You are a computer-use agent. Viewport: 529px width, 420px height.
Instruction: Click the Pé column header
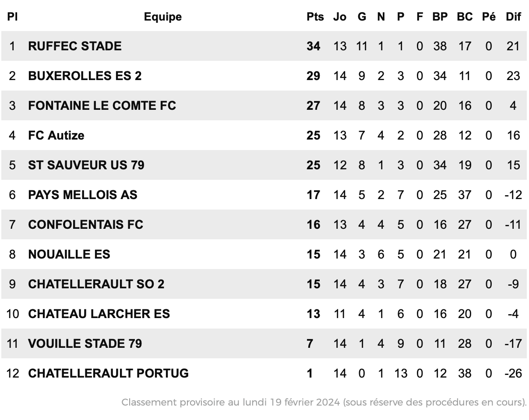[489, 17]
